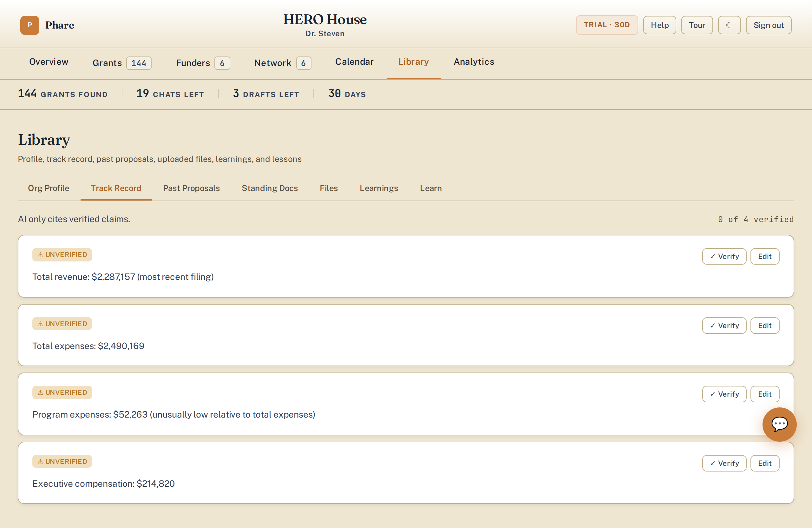The width and height of the screenshot is (812, 528).
Task: Click UNVERIFIED badge on Total expenses card
Action: (x=62, y=324)
